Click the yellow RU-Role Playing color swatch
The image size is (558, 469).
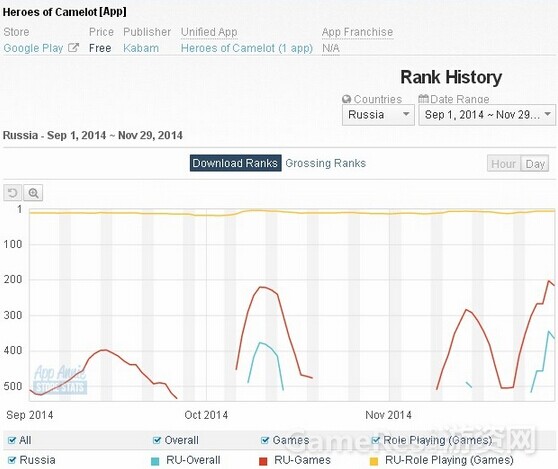374,461
